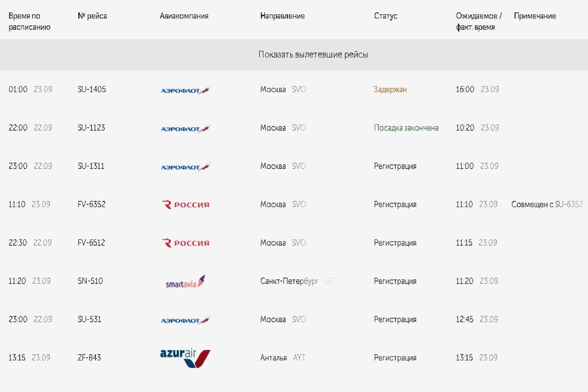Click the Aeroflot logo for flight SU-1123

(186, 128)
